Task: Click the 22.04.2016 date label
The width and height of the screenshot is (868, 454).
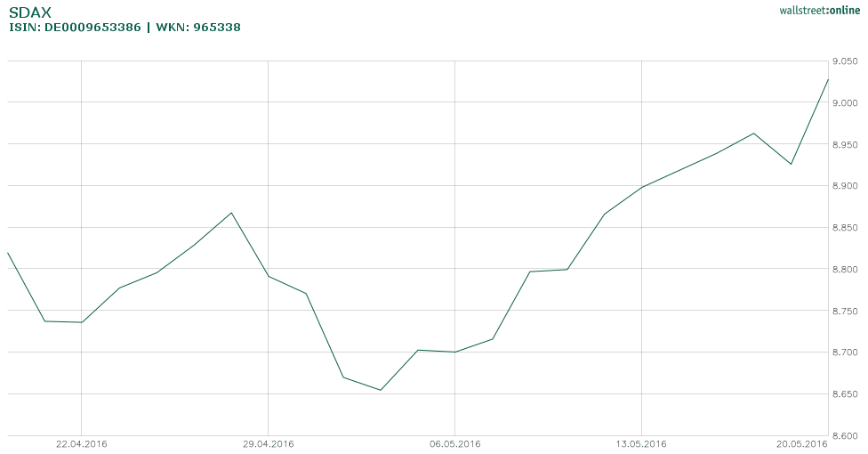Action: (82, 443)
